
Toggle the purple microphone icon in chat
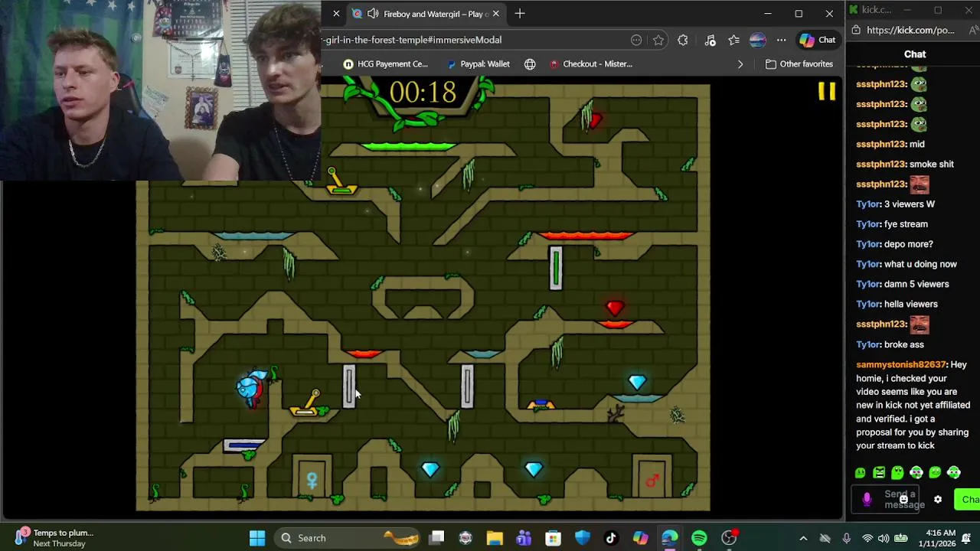pyautogui.click(x=867, y=500)
